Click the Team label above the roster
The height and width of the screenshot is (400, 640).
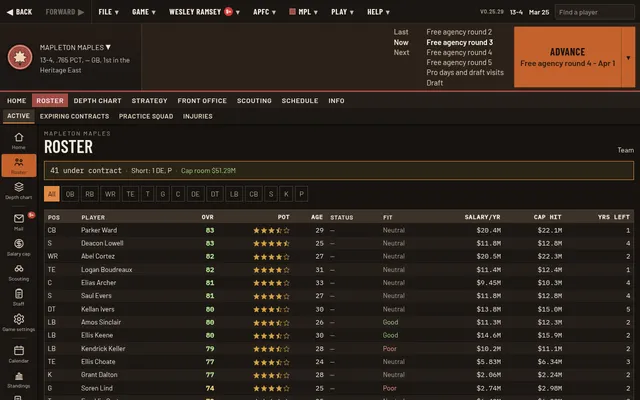coord(626,150)
